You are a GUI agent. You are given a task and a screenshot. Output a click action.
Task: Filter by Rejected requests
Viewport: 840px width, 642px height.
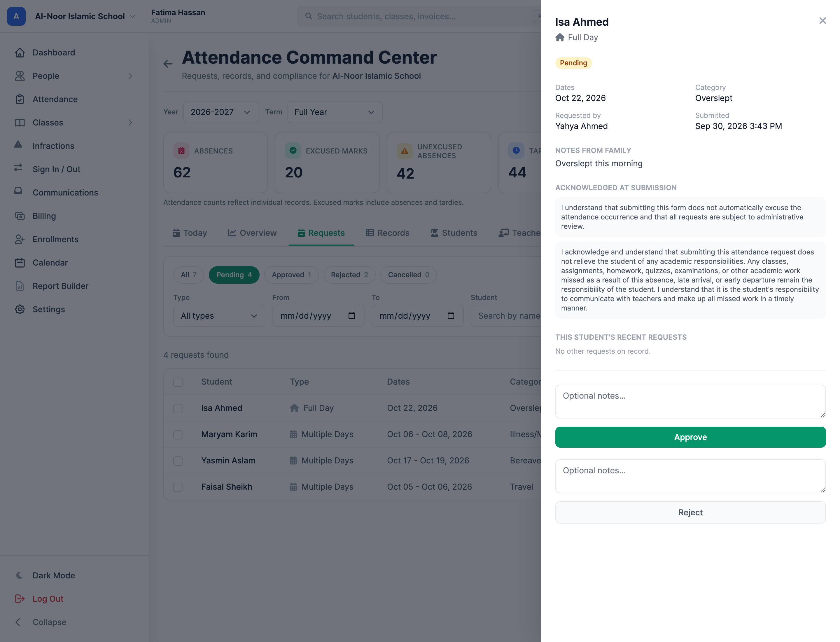349,275
